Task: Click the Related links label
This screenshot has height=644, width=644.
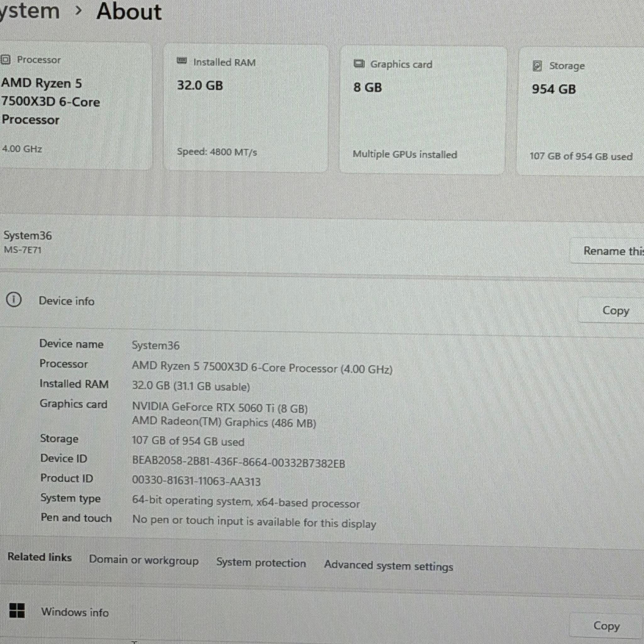Action: (39, 557)
